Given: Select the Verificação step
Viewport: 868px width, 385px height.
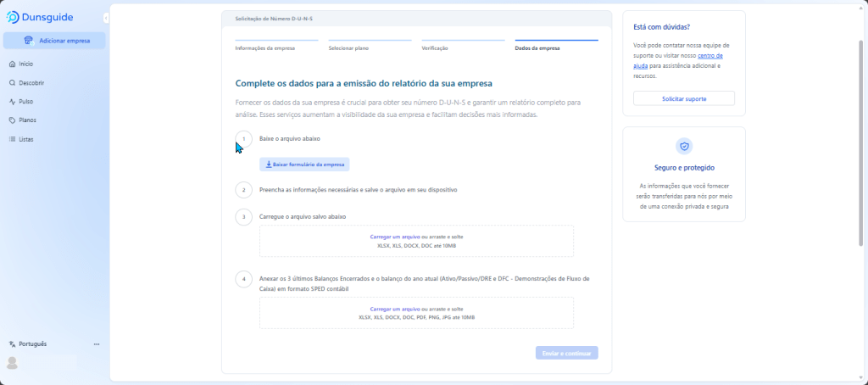Looking at the screenshot, I should (435, 48).
